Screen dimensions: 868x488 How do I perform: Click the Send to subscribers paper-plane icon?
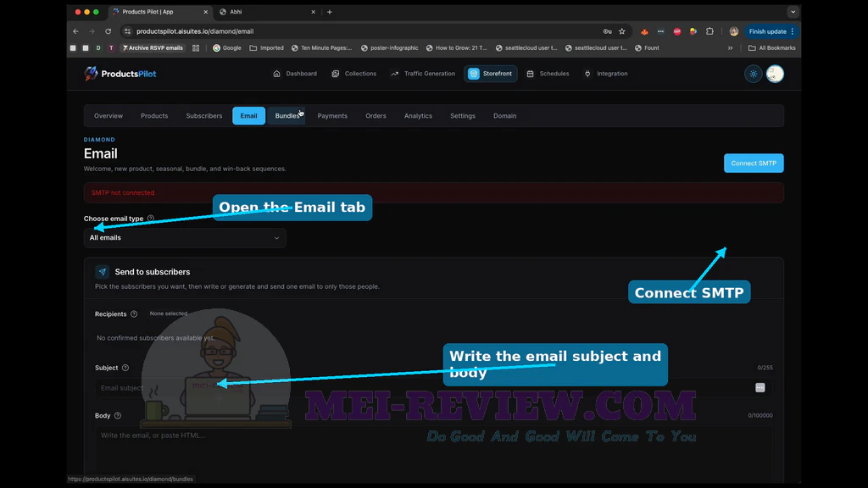(102, 272)
